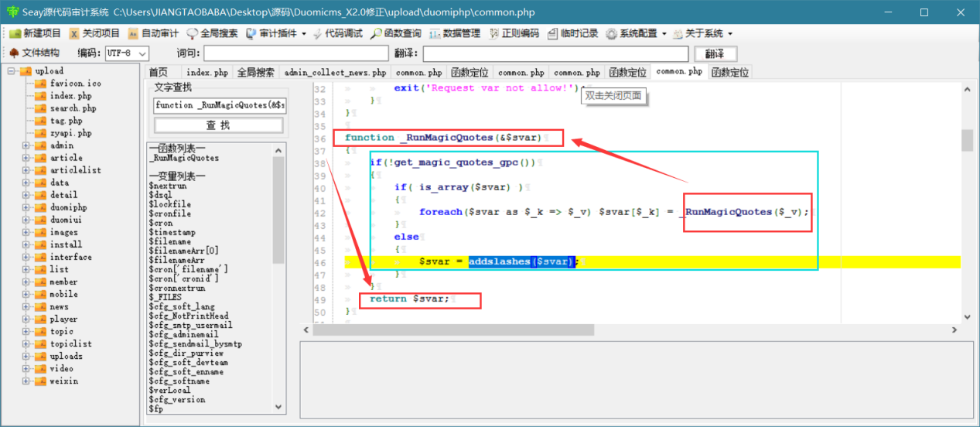Screen dimensions: 980x427
Task: Select variable $timestamp in the list
Action: point(172,232)
